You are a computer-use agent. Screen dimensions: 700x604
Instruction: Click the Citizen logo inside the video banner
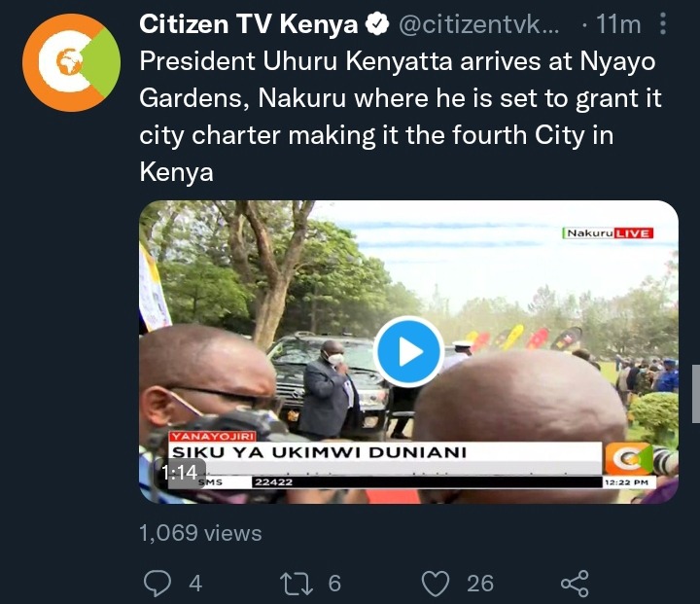pyautogui.click(x=627, y=458)
